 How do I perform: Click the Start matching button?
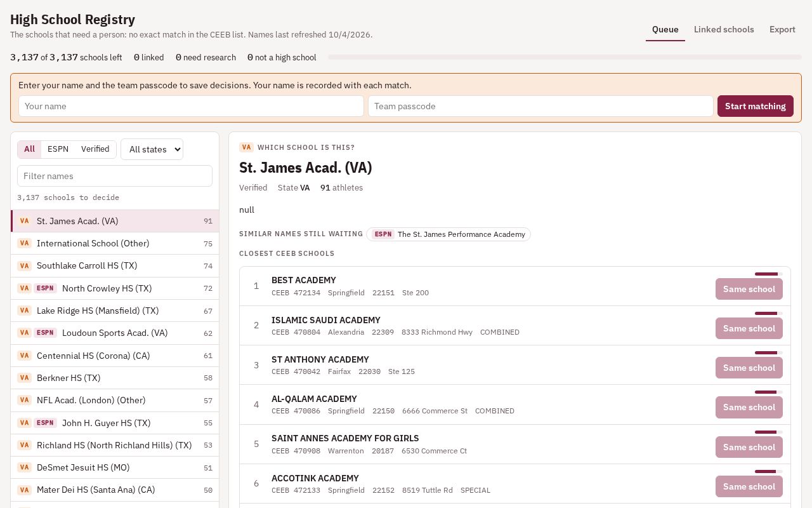(x=756, y=106)
